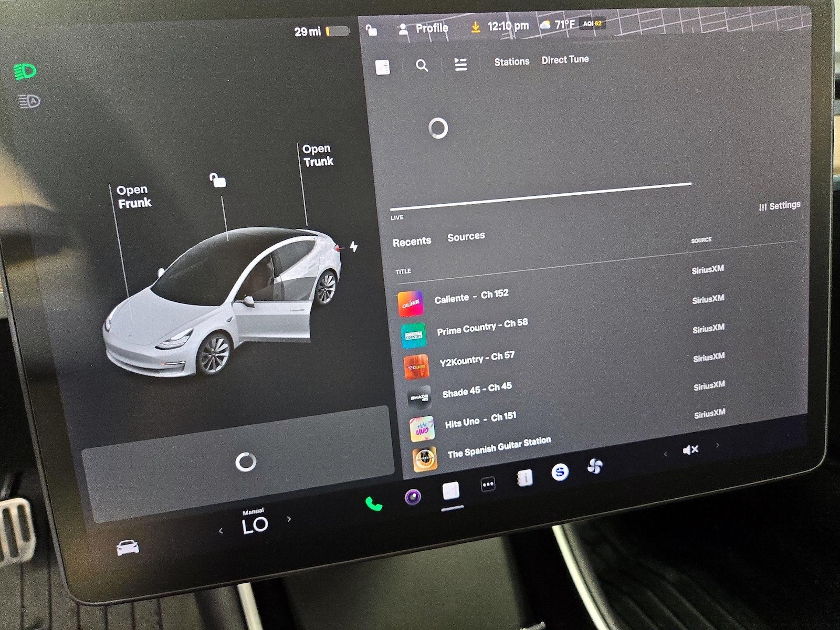Open the green Phone app

pos(373,504)
